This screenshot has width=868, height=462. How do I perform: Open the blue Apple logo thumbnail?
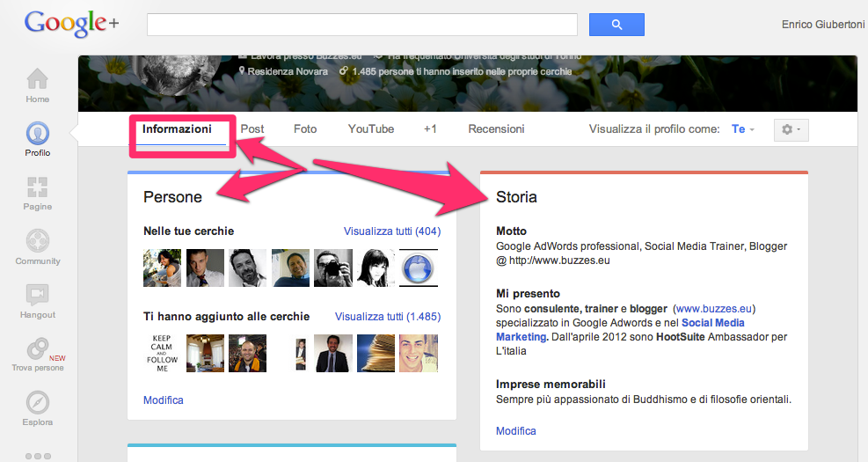click(x=419, y=268)
